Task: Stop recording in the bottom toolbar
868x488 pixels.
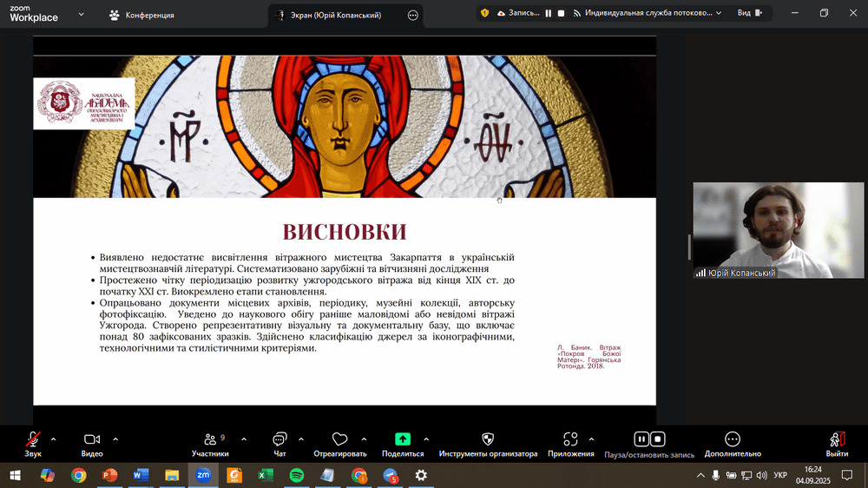Action: pos(658,439)
